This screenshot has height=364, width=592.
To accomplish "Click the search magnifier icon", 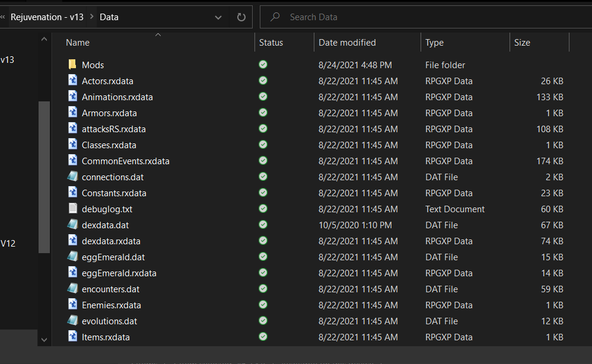I will [275, 17].
